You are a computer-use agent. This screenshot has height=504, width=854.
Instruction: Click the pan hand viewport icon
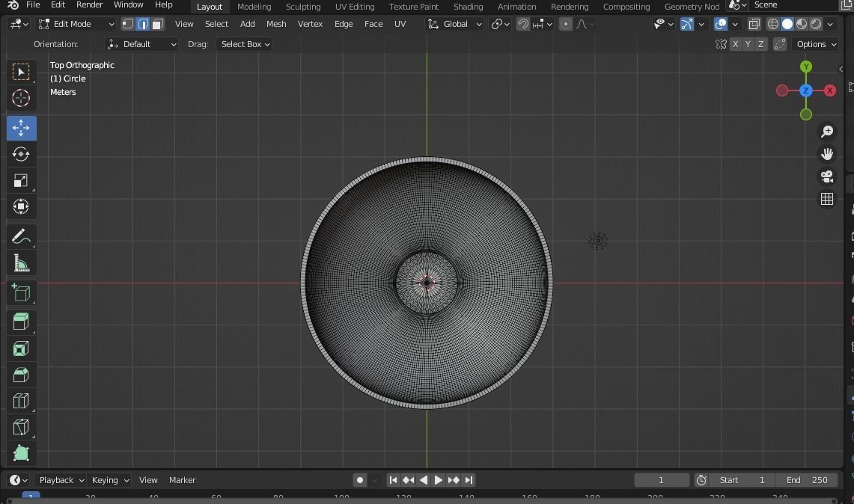pos(827,154)
